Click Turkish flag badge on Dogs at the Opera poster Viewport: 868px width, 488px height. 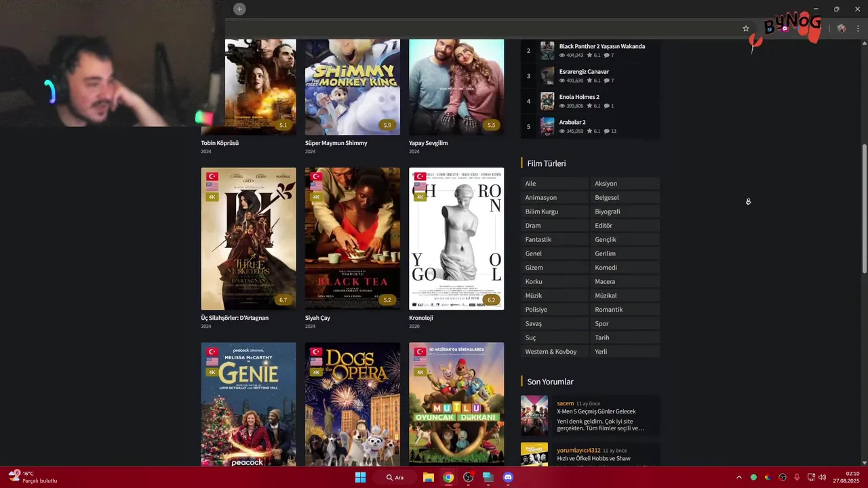click(x=316, y=352)
